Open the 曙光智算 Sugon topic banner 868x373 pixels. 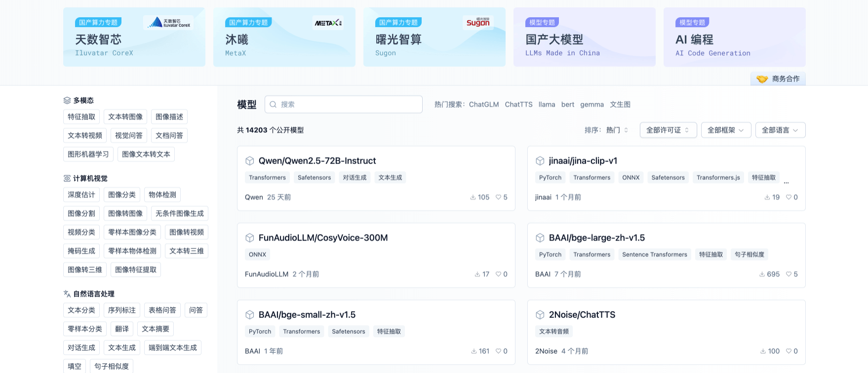(x=434, y=37)
